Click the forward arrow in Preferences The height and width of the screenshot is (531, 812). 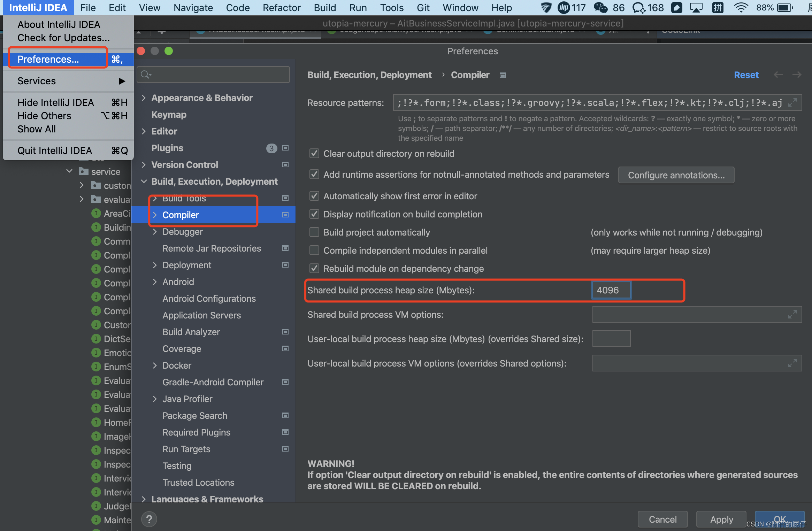(797, 75)
